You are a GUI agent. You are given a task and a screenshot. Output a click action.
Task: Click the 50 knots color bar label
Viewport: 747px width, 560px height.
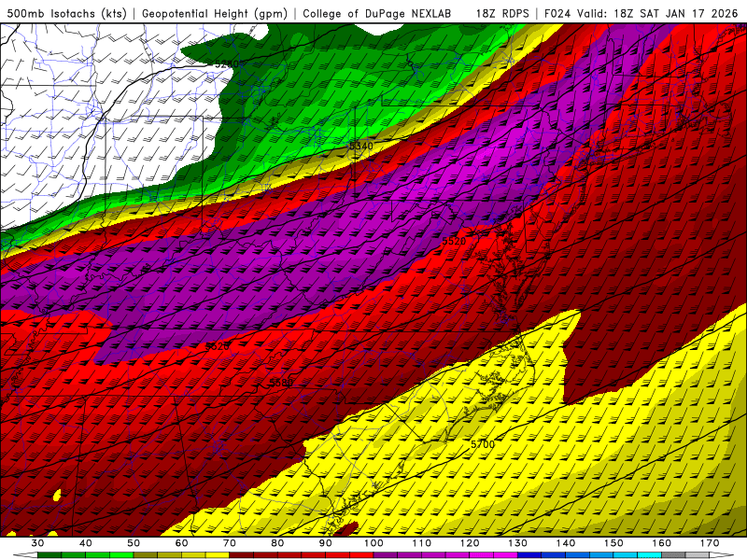point(134,543)
